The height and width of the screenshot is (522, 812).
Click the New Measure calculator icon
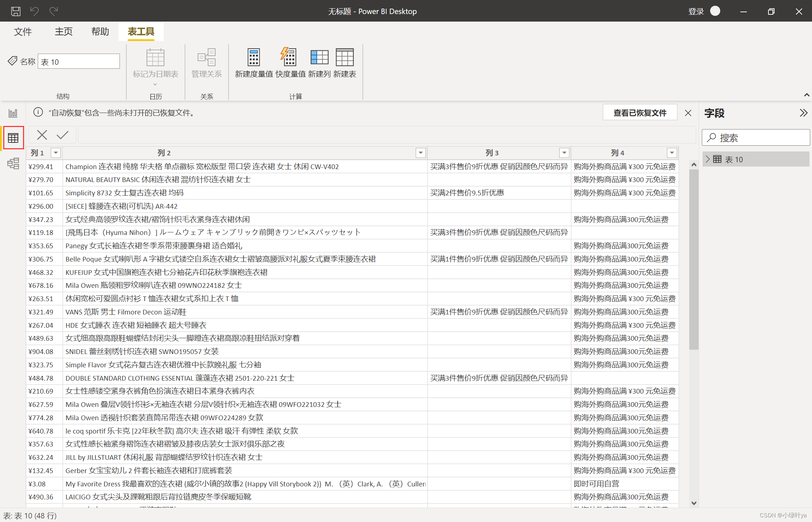pyautogui.click(x=254, y=58)
